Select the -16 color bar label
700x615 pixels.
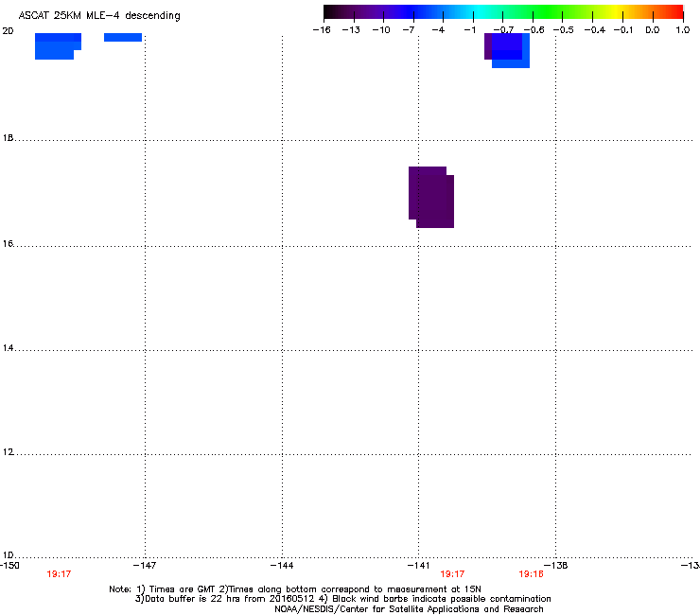point(322,30)
